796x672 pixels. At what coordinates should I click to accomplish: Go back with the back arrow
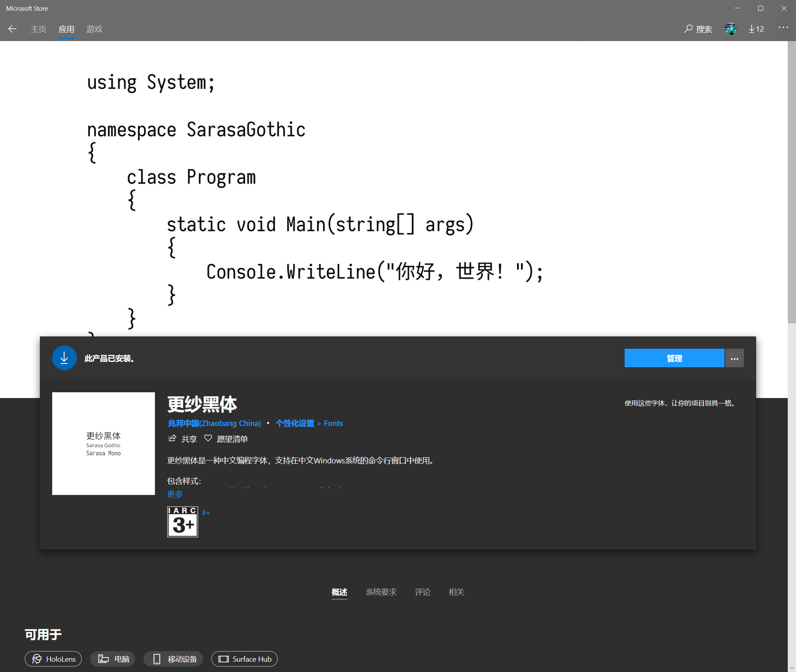click(x=12, y=29)
